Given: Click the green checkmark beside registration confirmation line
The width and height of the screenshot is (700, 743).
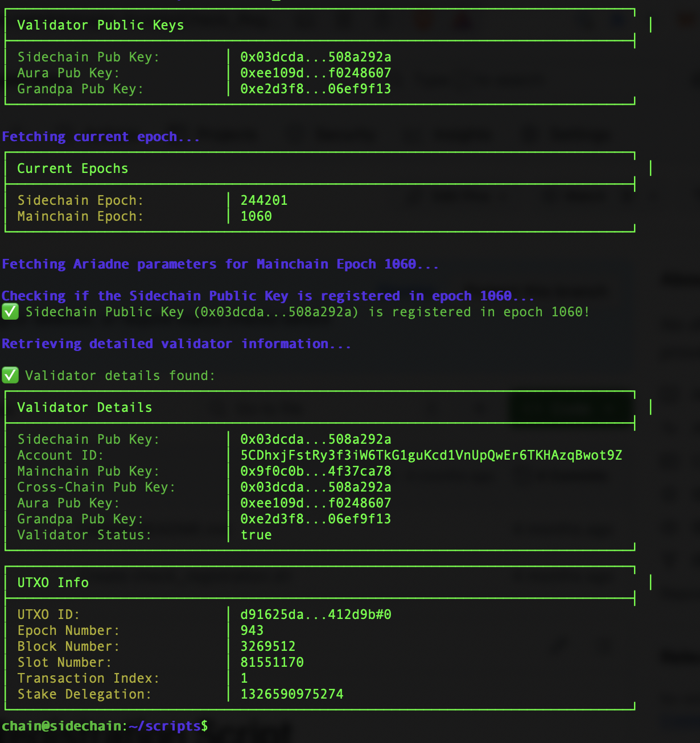Looking at the screenshot, I should point(10,312).
